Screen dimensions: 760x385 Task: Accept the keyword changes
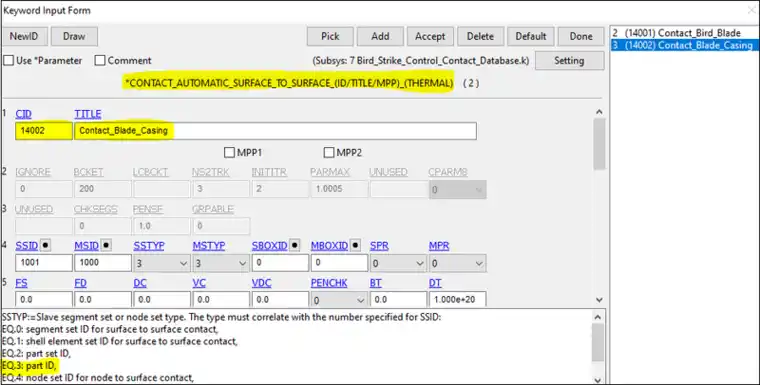pos(430,36)
